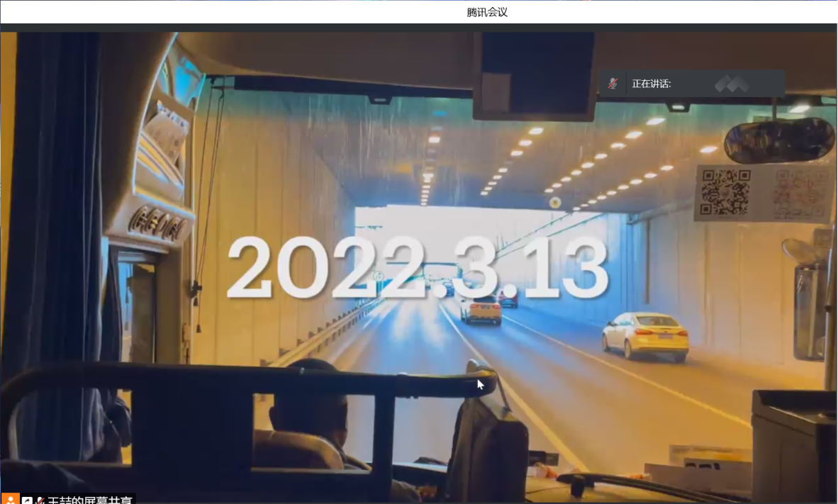This screenshot has width=838, height=504.
Task: Select the 屏幕共享 presenter name label
Action: point(90,499)
